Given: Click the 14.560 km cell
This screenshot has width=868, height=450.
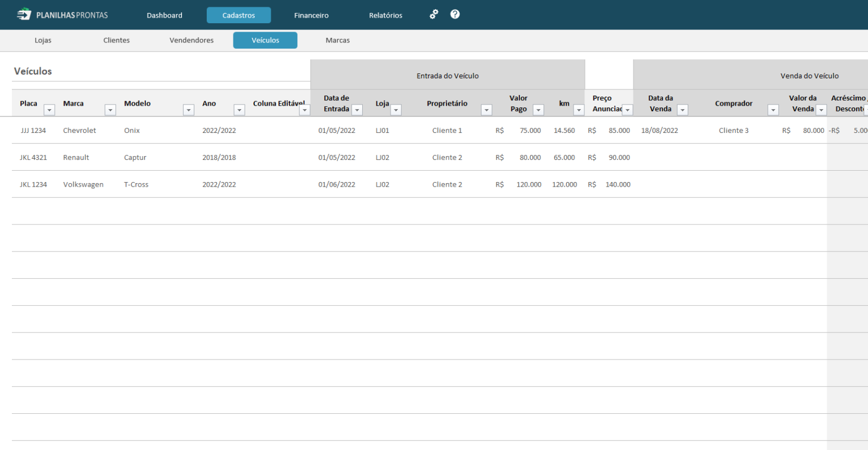Looking at the screenshot, I should pos(564,131).
